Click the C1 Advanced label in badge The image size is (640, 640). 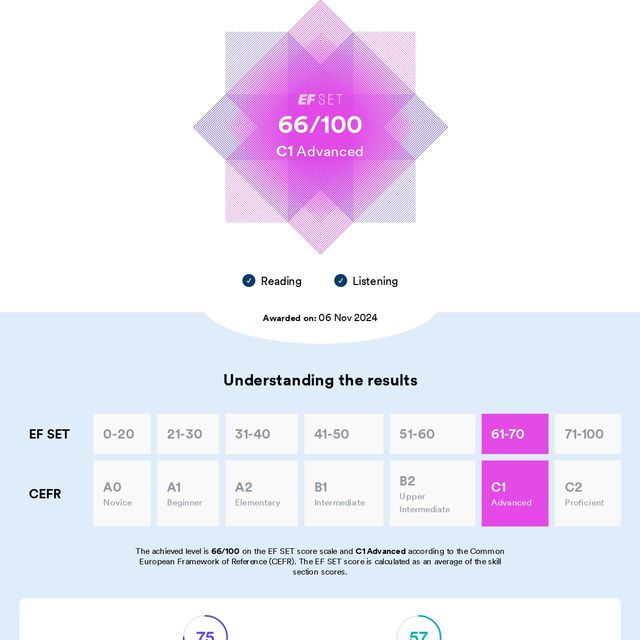(x=320, y=152)
